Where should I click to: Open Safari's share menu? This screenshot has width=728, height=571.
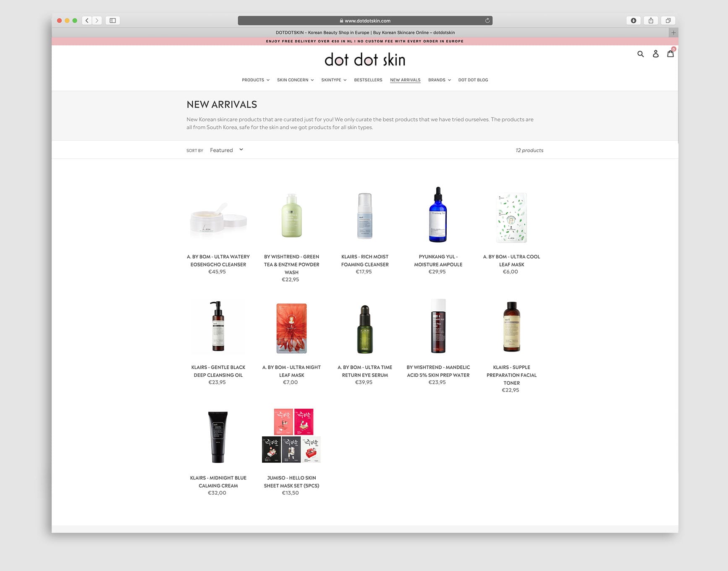[x=651, y=21]
